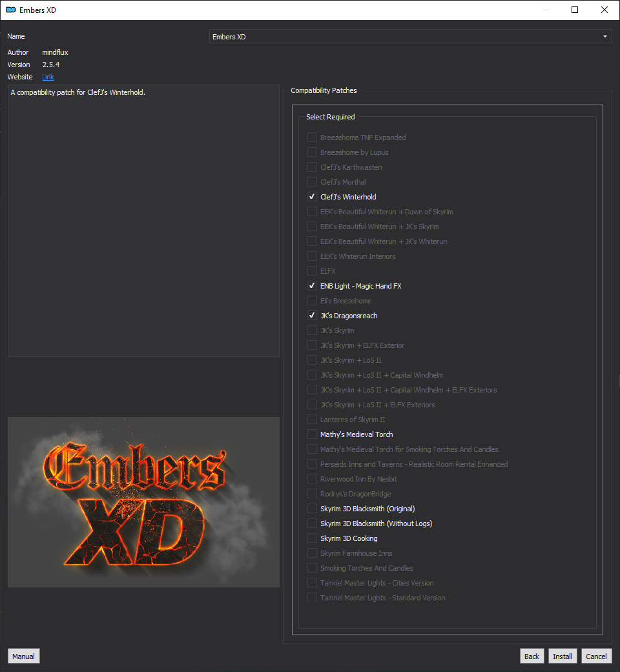
Task: Open the mod Website link
Action: 48,77
